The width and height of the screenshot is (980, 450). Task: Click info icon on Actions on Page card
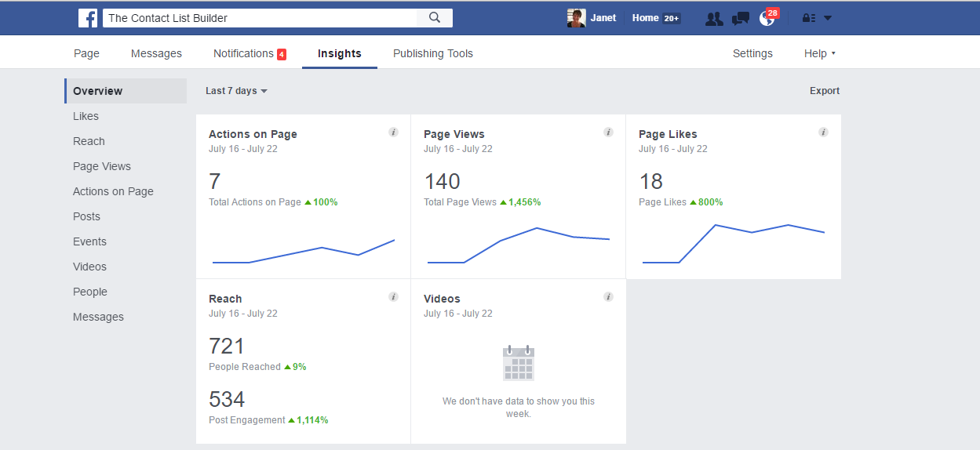(393, 132)
